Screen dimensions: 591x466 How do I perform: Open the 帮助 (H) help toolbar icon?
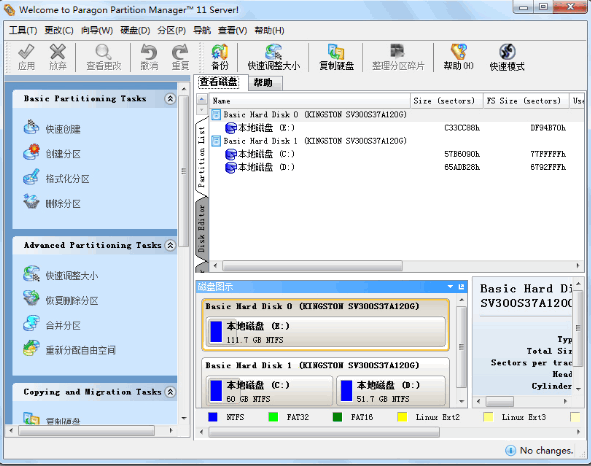[458, 57]
